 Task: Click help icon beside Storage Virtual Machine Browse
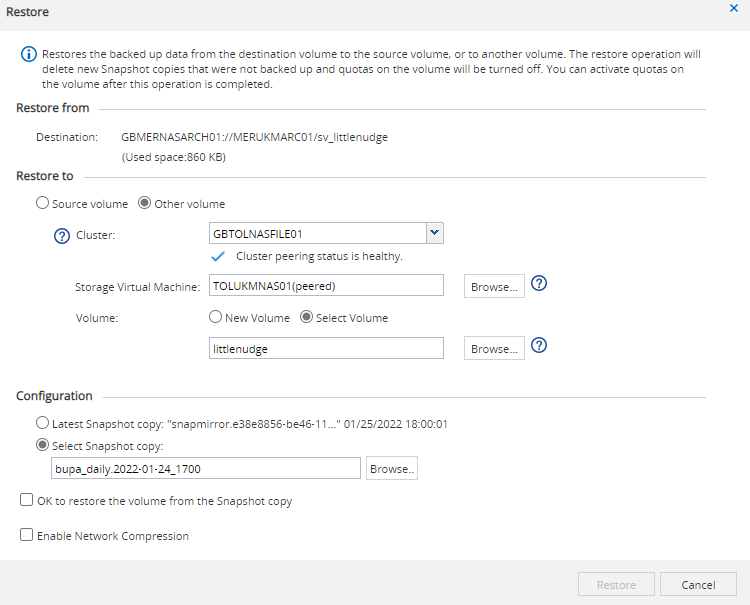[x=540, y=284]
